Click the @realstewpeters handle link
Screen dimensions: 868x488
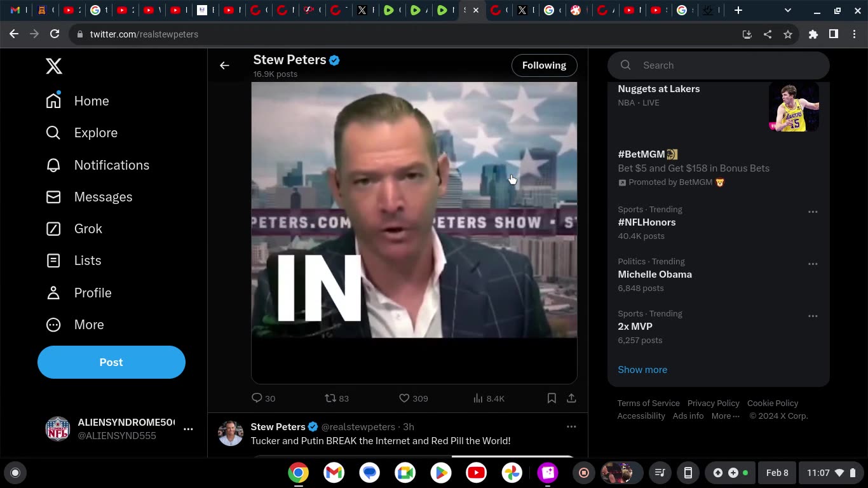click(x=358, y=427)
